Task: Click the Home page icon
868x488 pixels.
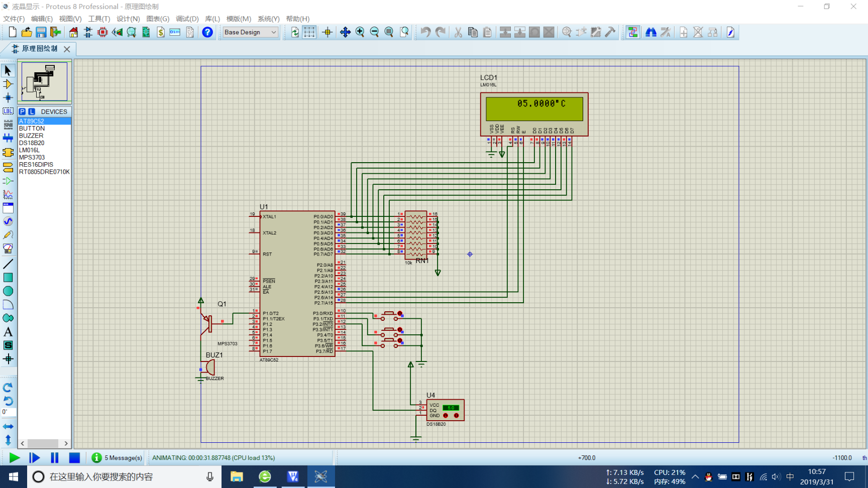Action: tap(74, 32)
